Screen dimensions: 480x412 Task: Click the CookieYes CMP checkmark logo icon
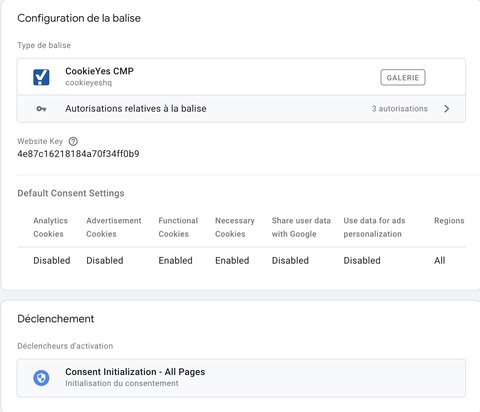(x=41, y=77)
